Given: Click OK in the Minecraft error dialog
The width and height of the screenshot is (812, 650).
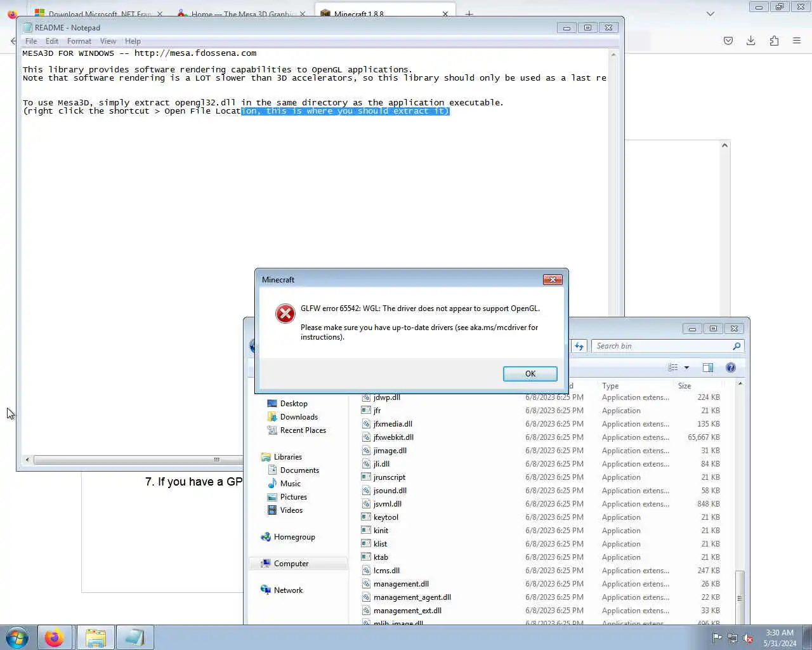Looking at the screenshot, I should coord(530,374).
